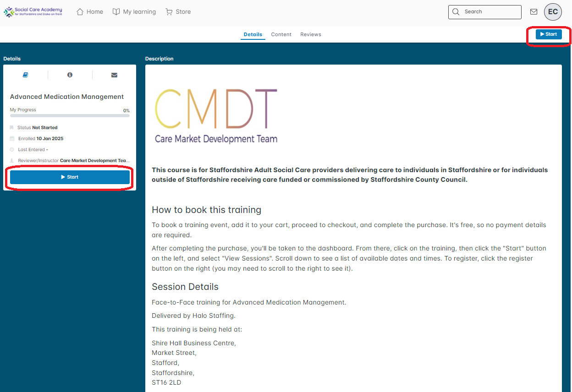This screenshot has width=572, height=392.
Task: Open messages via envelope icon in header
Action: [533, 12]
